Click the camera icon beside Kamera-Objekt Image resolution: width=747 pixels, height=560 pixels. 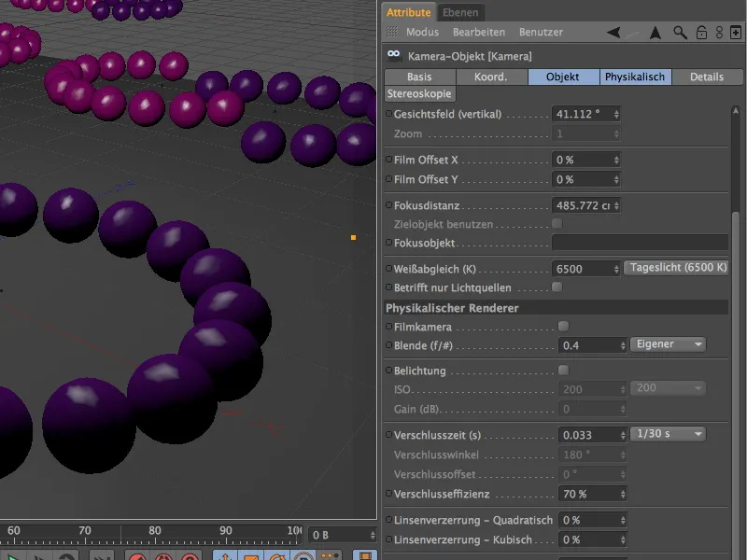(394, 55)
